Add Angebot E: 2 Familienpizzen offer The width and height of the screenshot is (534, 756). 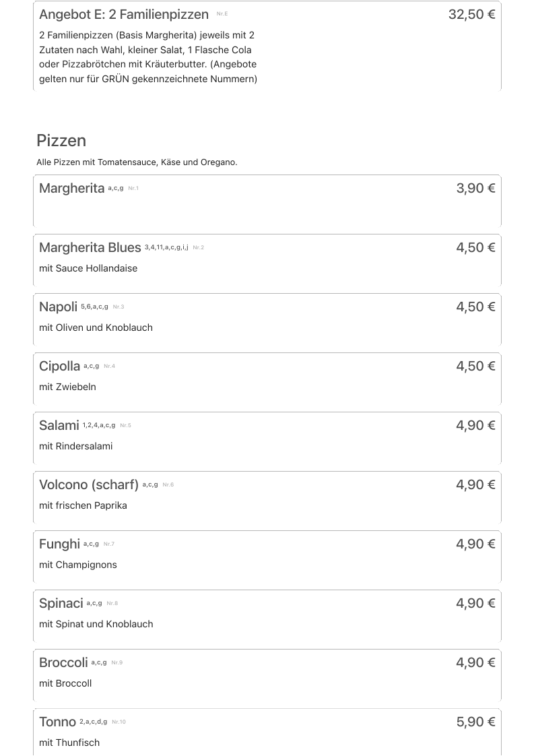[x=124, y=15]
